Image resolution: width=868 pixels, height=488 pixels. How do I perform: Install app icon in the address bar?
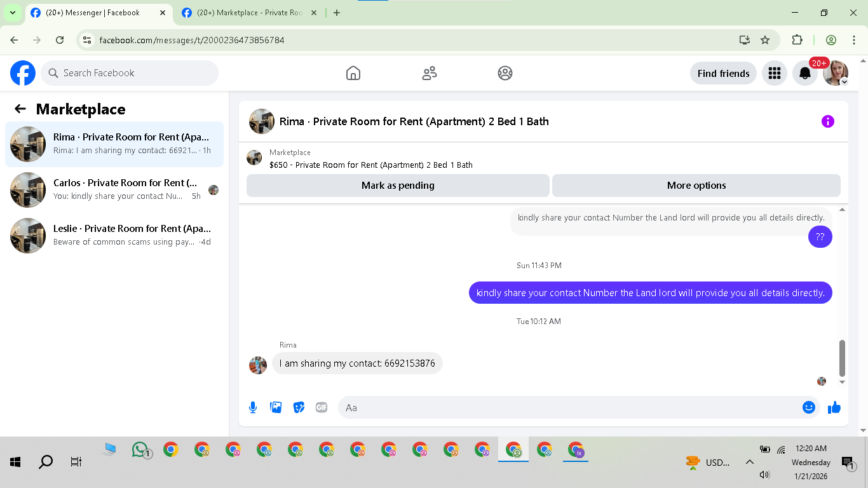point(745,40)
